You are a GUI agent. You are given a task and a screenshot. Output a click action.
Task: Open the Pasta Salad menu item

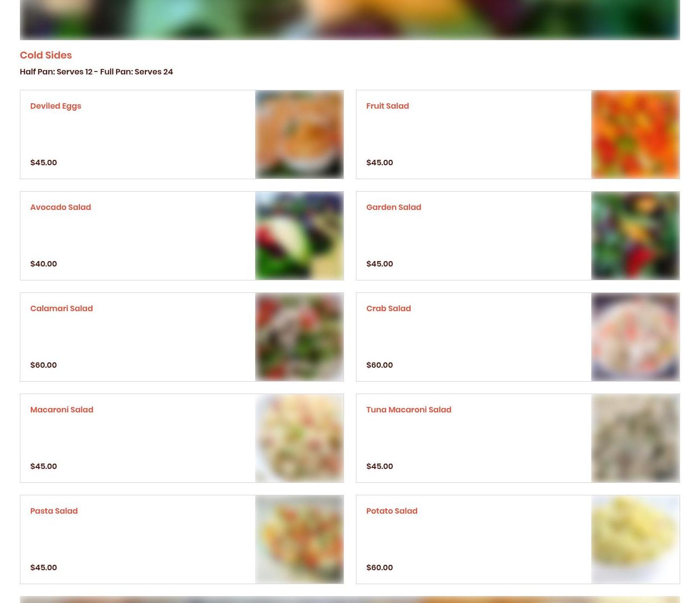click(54, 511)
